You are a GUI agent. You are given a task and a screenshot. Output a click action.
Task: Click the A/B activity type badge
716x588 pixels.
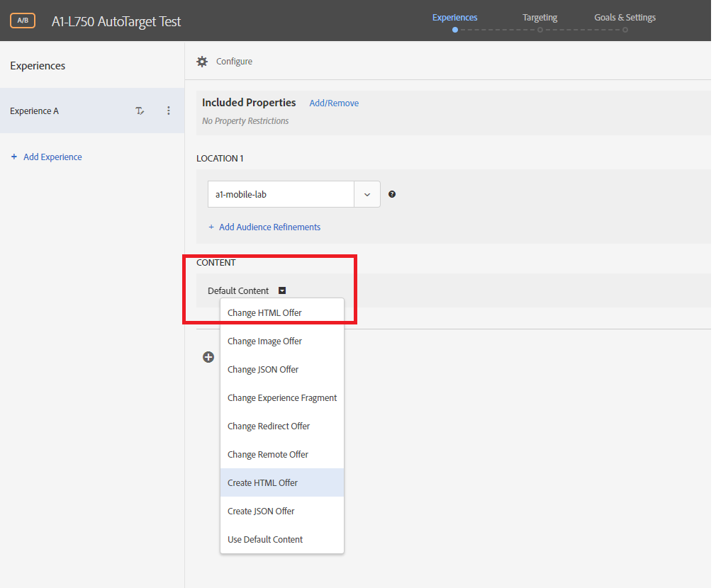tap(23, 21)
